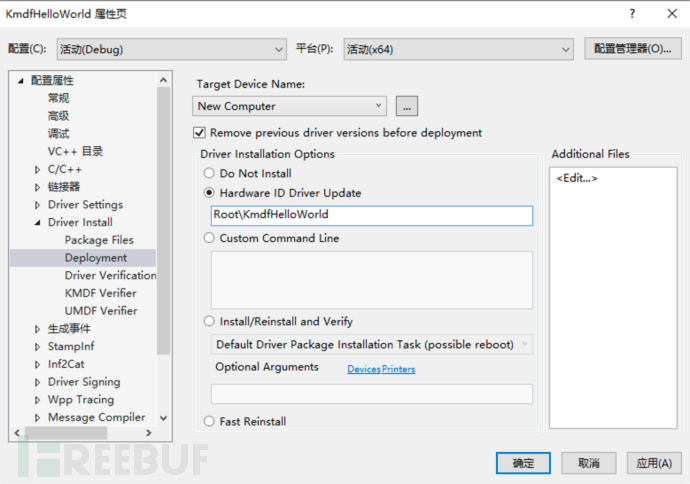Open Default Driver Package Installation Task dropdown
The image size is (690, 484).
(371, 345)
